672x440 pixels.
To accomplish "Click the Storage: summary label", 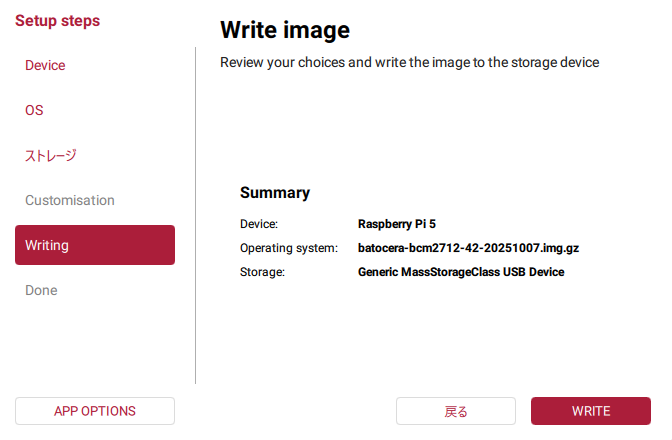I will coord(263,272).
